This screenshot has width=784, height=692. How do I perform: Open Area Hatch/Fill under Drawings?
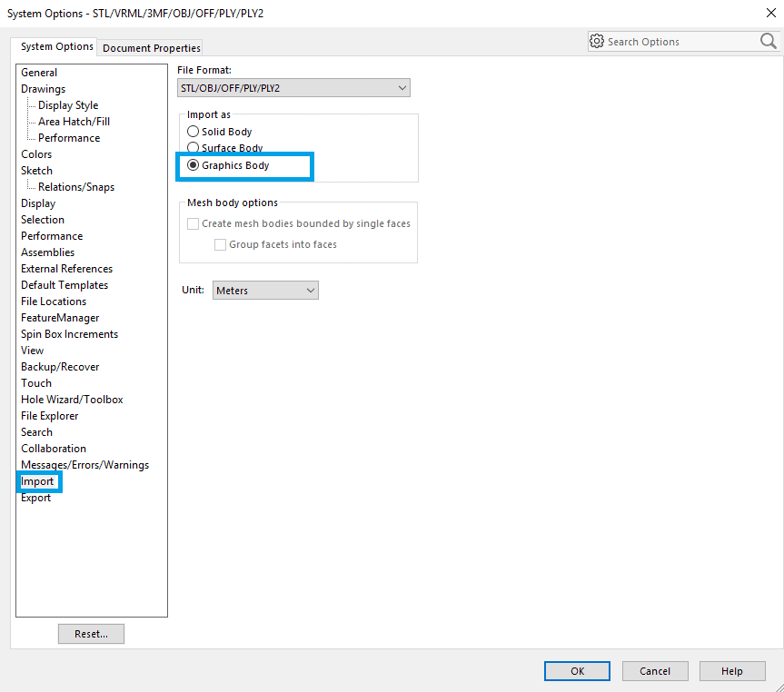[x=74, y=122]
